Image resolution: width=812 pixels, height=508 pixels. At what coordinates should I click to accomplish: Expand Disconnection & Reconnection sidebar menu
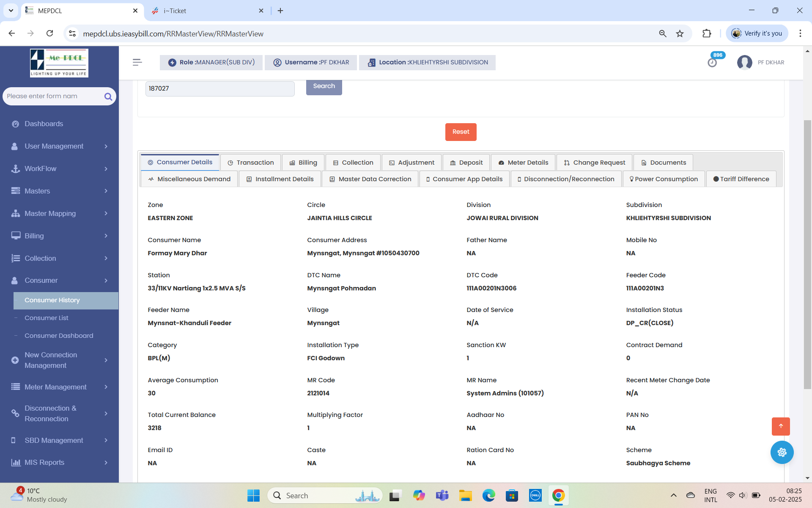click(59, 414)
